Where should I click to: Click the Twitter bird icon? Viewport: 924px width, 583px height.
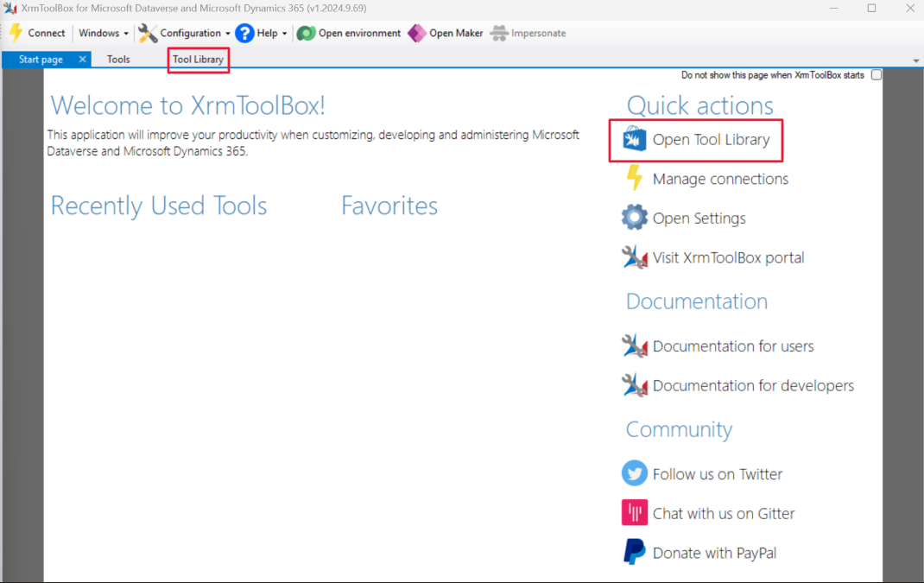634,473
